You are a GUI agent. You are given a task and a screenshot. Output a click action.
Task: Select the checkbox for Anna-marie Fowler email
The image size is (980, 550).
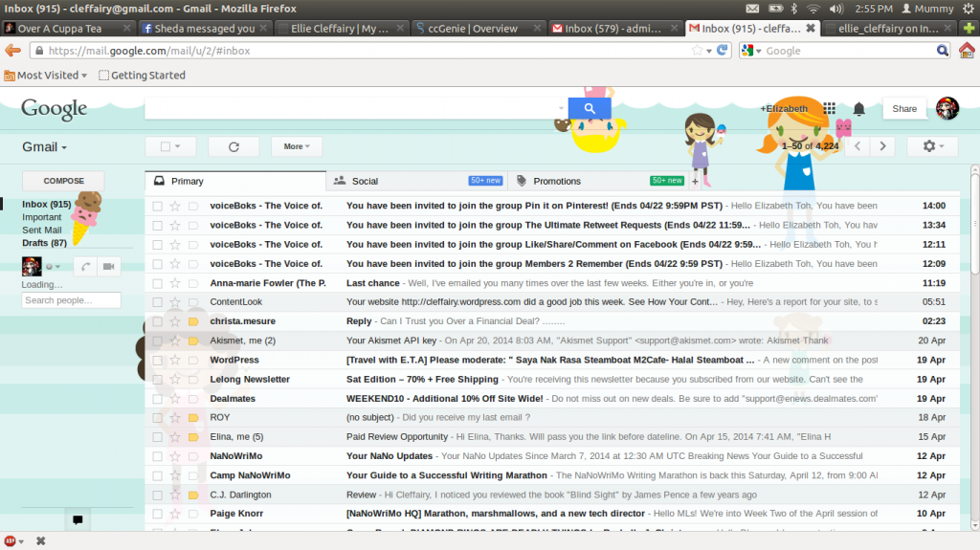tap(158, 283)
